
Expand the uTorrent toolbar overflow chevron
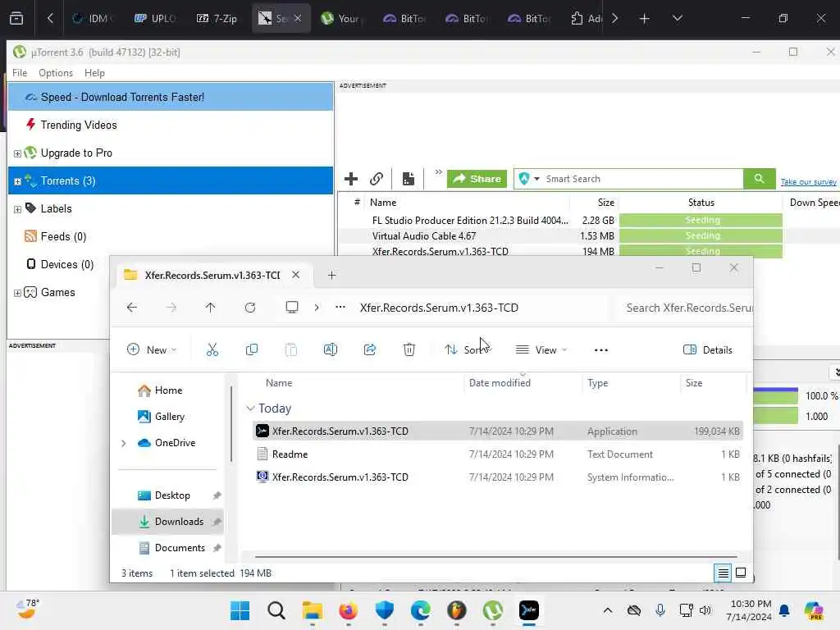coord(438,172)
